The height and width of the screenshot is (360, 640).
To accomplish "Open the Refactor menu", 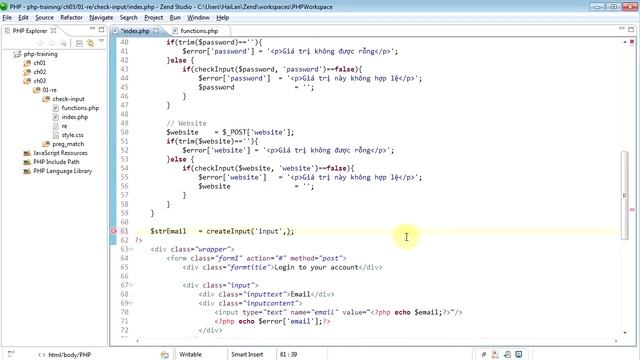I will (x=71, y=18).
